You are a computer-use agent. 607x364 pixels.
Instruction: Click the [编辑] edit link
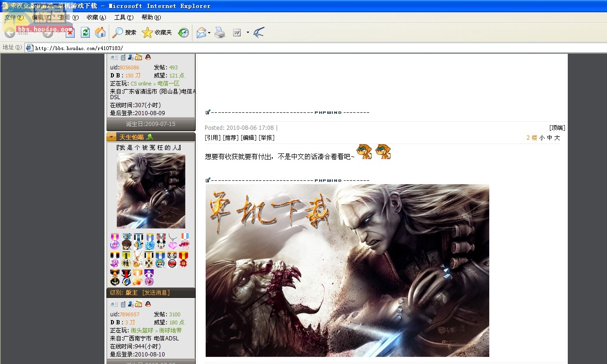[x=249, y=138]
